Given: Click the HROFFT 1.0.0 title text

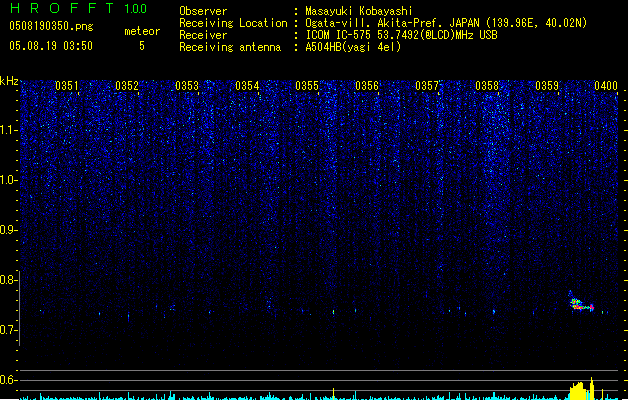Looking at the screenshot, I should pos(79,8).
